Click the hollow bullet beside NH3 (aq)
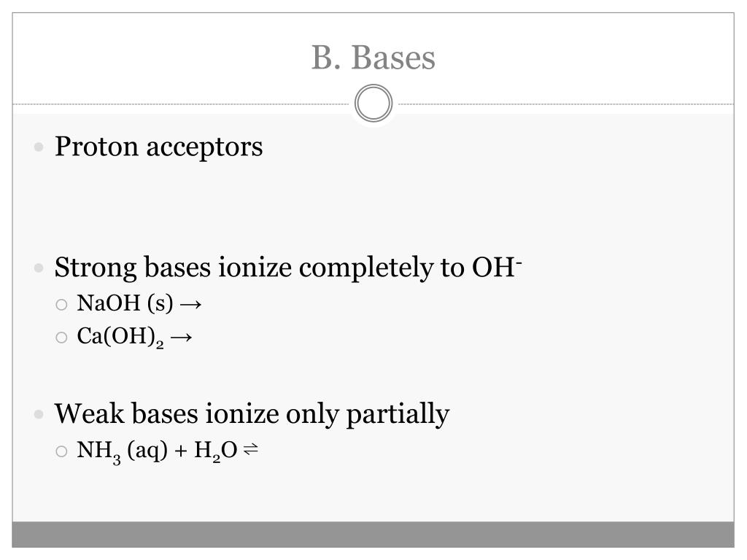 coord(61,451)
